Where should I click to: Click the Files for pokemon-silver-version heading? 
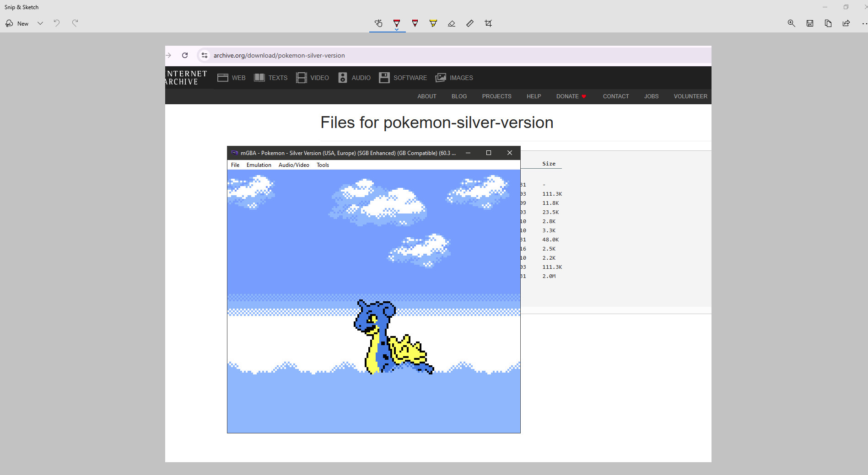[x=437, y=123]
